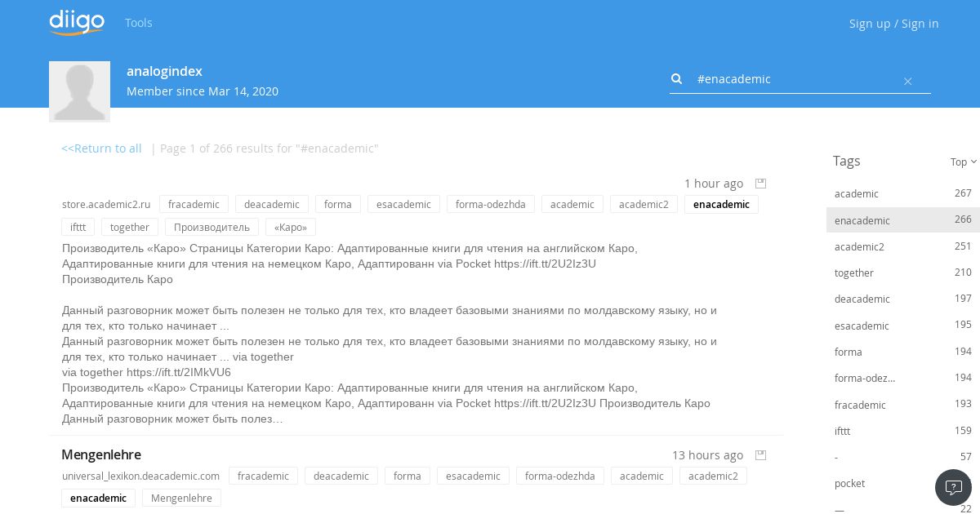The height and width of the screenshot is (514, 980).
Task: Click analogindex profile avatar
Action: 79,91
